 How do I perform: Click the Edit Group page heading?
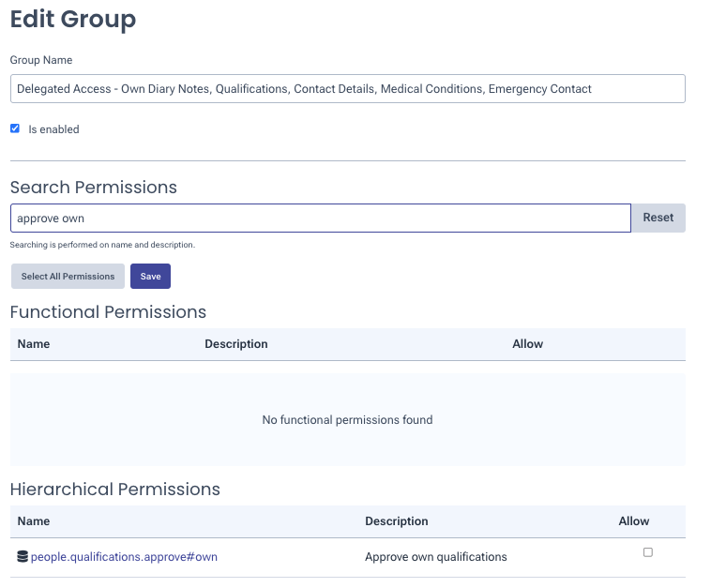pos(73,19)
